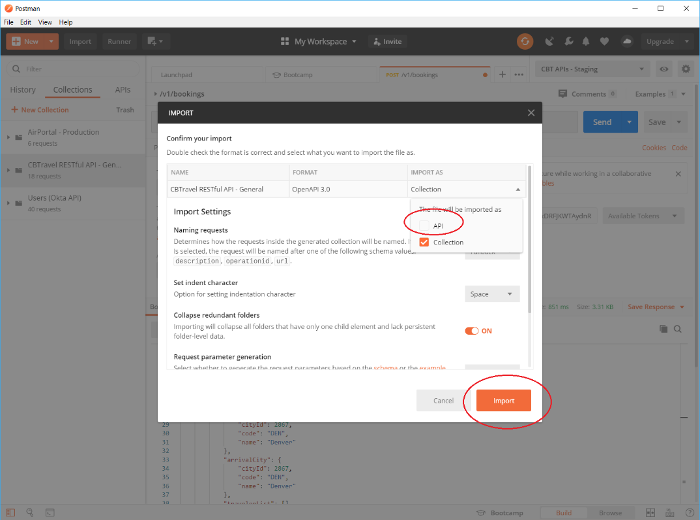This screenshot has height=520, width=700.
Task: Open the Edit menu
Action: click(25, 22)
